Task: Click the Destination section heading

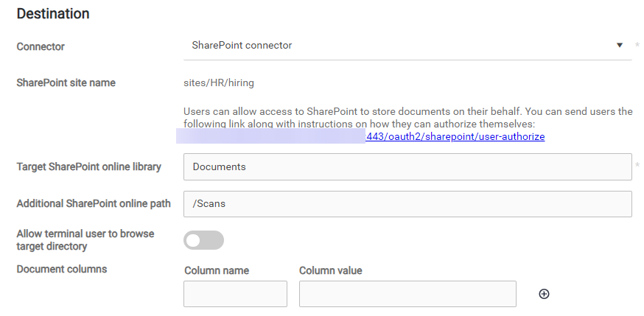Action: point(53,14)
